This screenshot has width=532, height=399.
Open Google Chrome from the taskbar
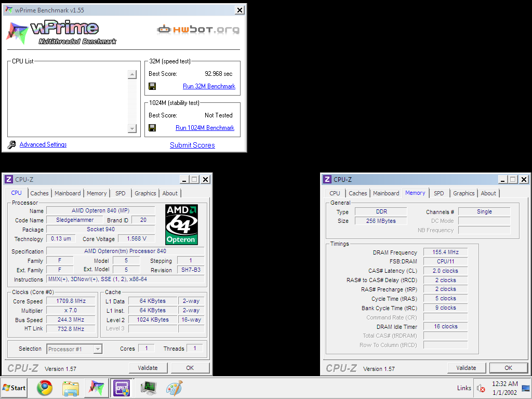[x=45, y=388]
